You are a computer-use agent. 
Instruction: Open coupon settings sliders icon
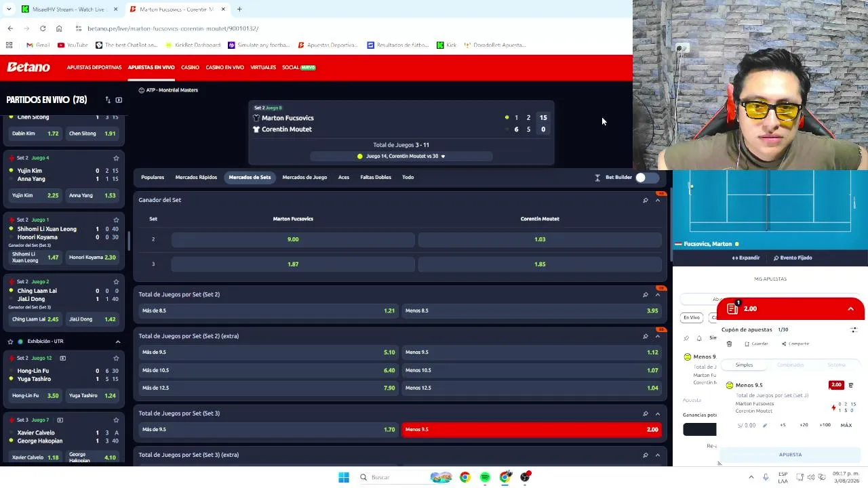click(854, 330)
